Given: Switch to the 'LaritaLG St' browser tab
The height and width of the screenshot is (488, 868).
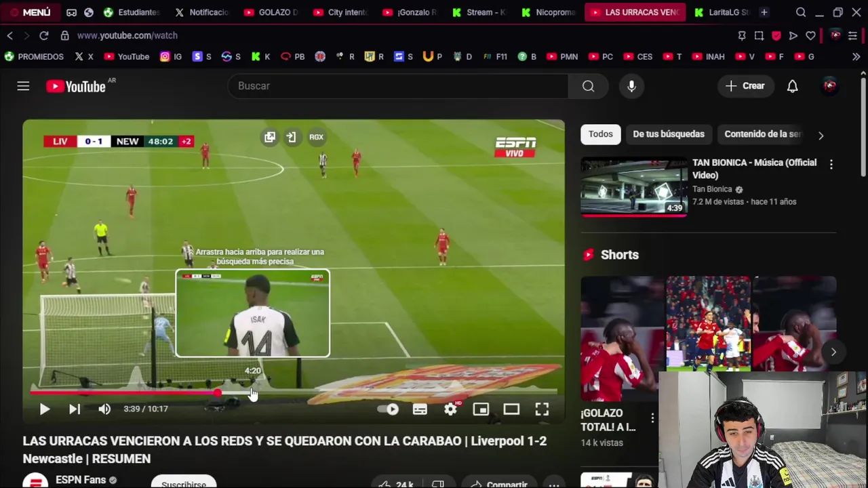Looking at the screenshot, I should click(722, 12).
